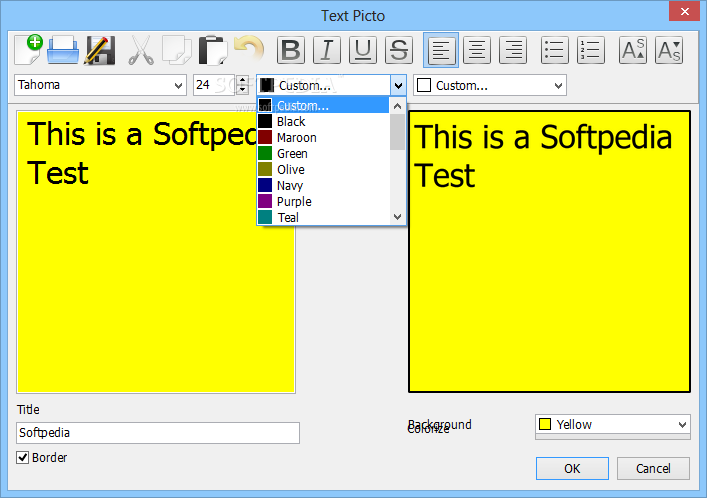Toggle Italic formatting

click(327, 50)
